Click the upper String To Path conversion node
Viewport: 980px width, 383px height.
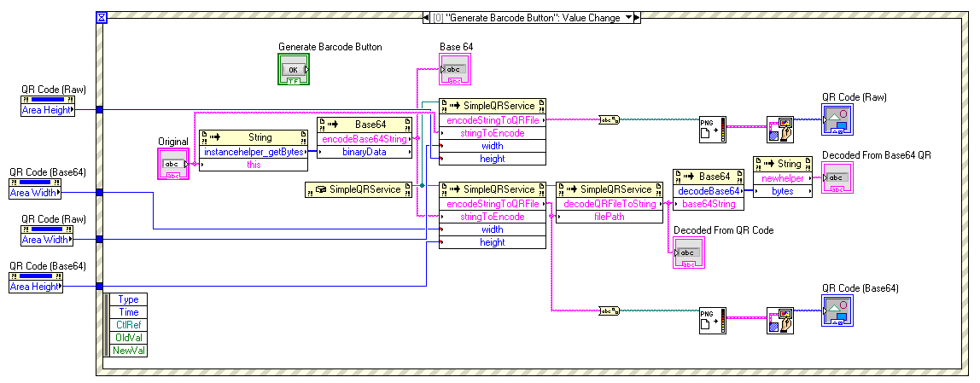click(x=610, y=120)
